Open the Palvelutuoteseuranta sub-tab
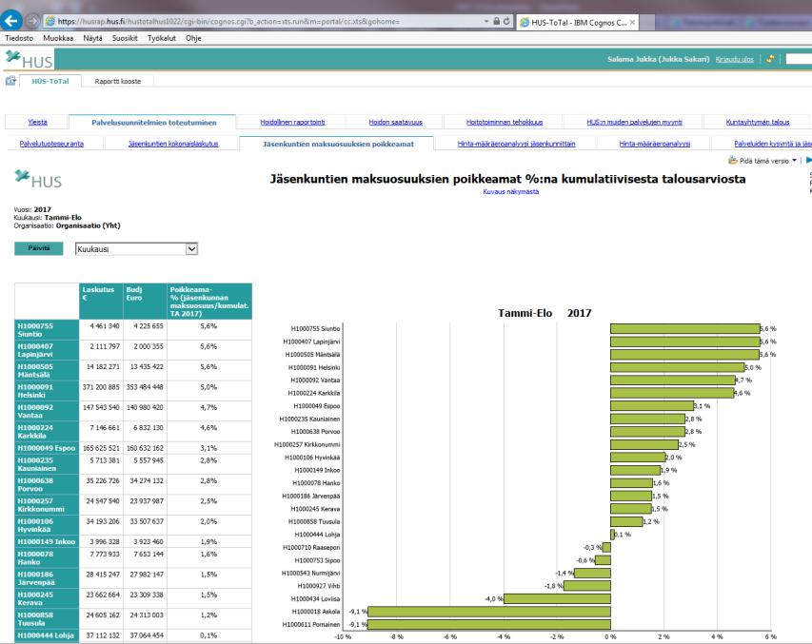Image resolution: width=812 pixels, height=644 pixels. pos(51,144)
